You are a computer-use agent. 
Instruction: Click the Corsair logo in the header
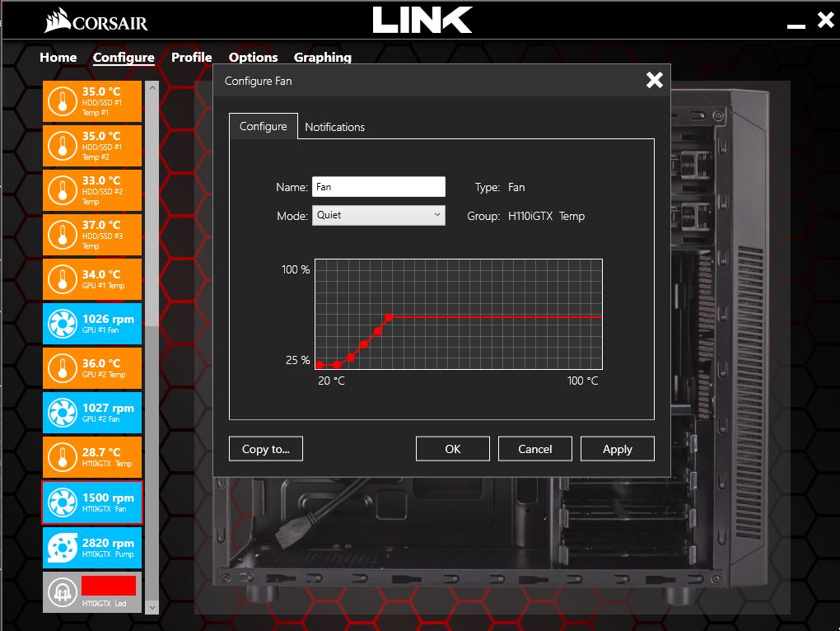pyautogui.click(x=96, y=21)
